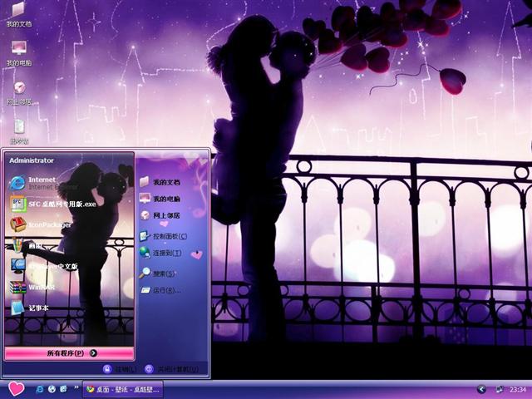532x399 pixels.
Task: Click the Administrator user name in the Start menu
Action: pos(32,160)
